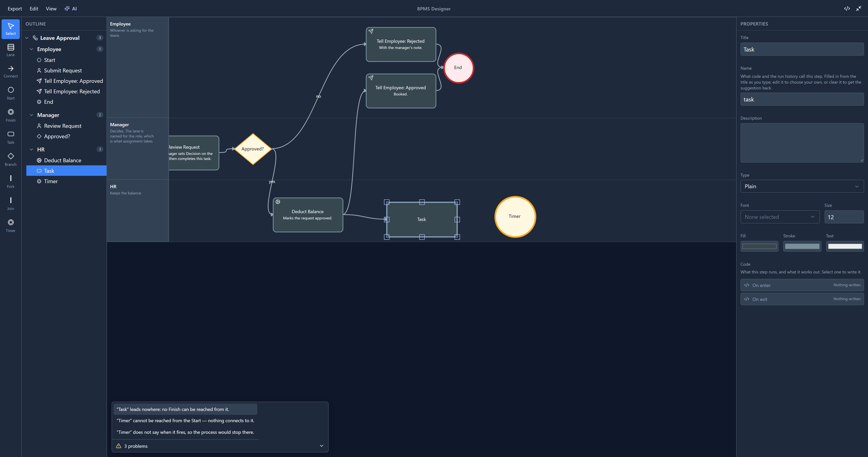Click the font Size field
The width and height of the screenshot is (868, 457).
point(844,217)
